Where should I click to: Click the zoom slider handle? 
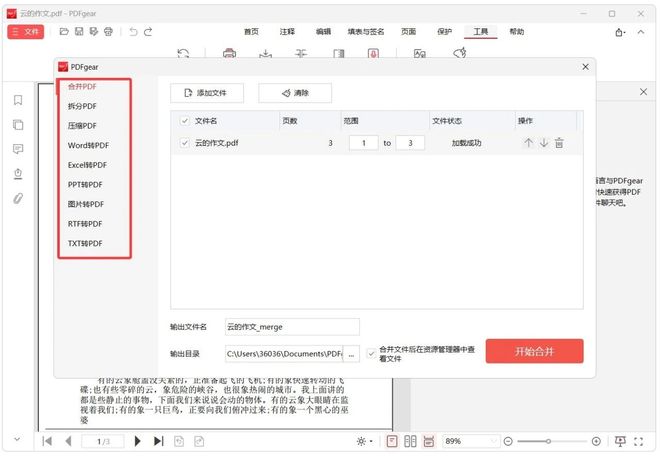pos(548,441)
